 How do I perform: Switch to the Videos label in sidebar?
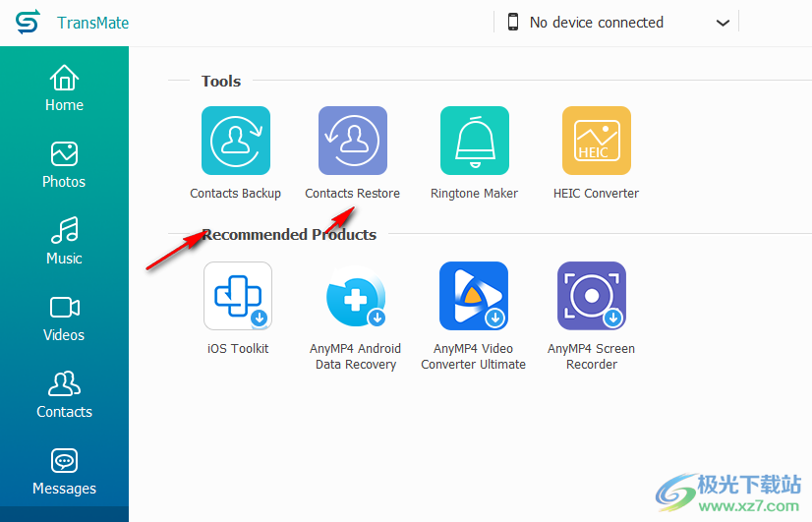[64, 335]
